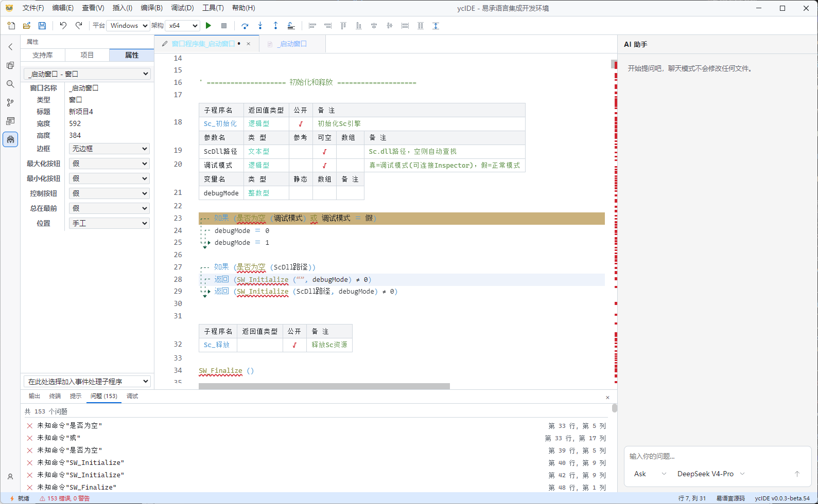
Task: Click the equal vertical spacing layout icon
Action: [x=436, y=26]
